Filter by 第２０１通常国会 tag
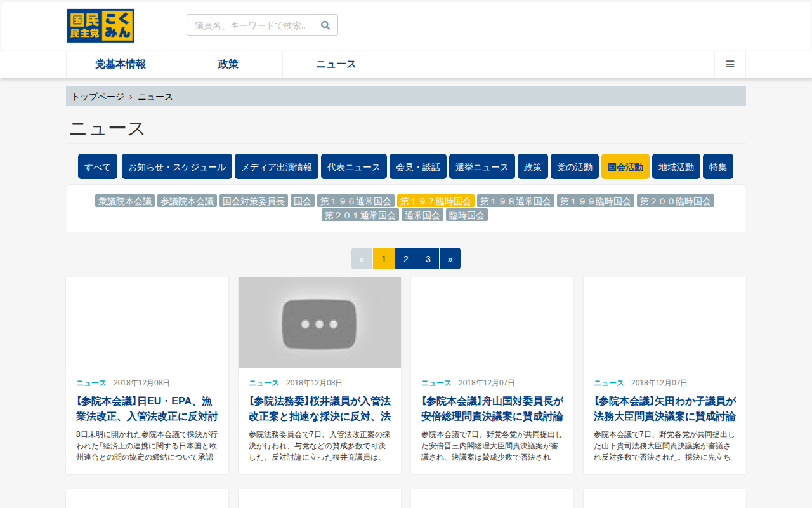 point(360,215)
